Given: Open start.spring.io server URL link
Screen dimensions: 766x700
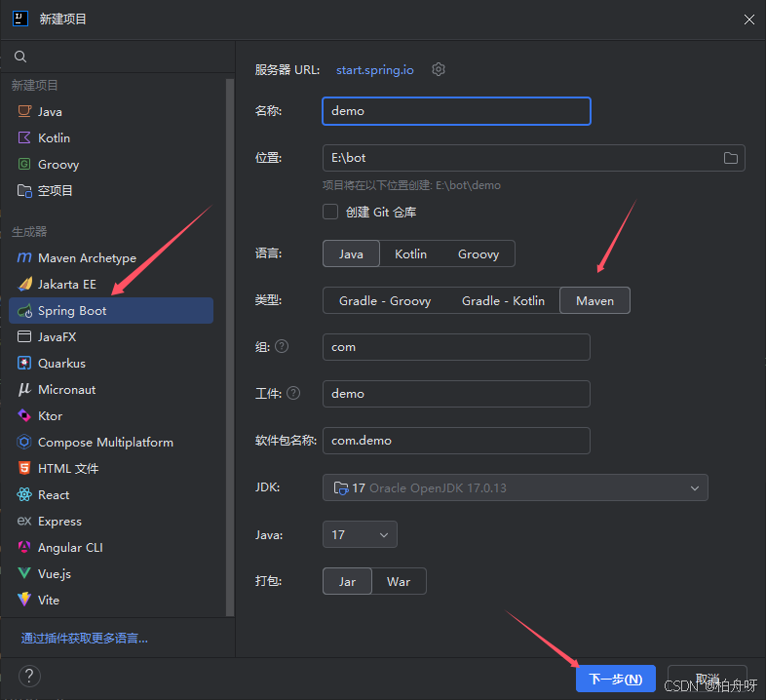Looking at the screenshot, I should tap(374, 70).
